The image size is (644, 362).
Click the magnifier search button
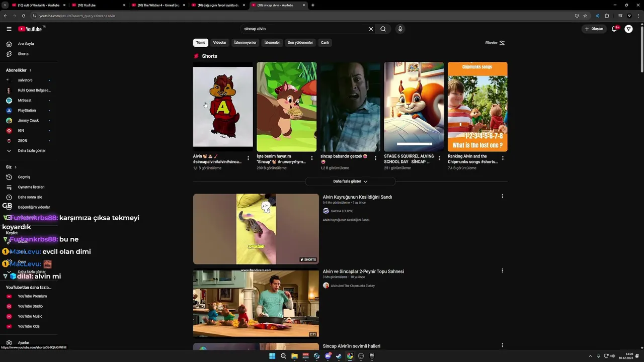383,29
